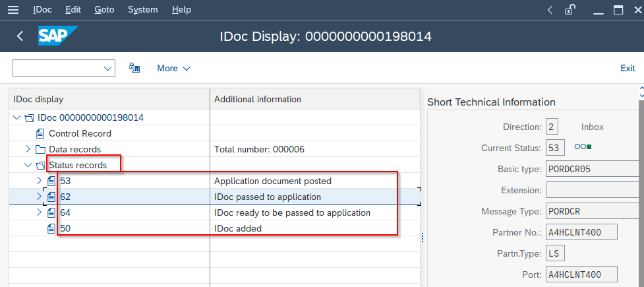
Task: Expand the Data records node
Action: coord(28,149)
